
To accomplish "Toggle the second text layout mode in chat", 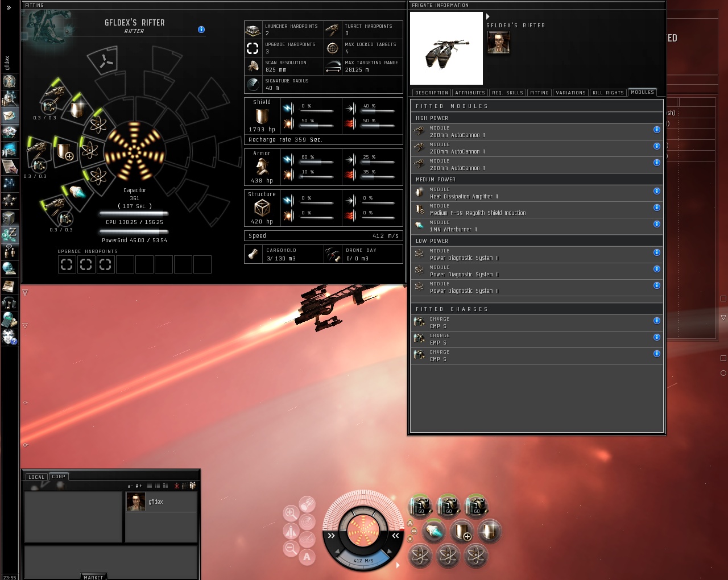I will click(x=158, y=486).
